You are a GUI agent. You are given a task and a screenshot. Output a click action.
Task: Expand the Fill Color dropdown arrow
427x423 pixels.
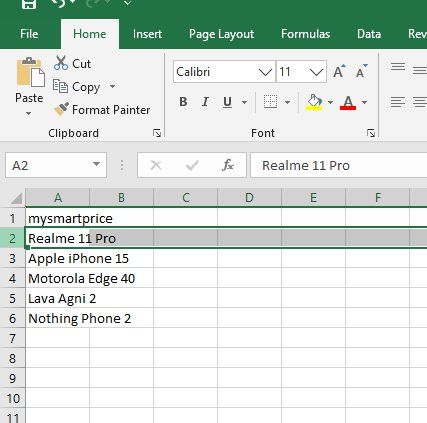330,102
